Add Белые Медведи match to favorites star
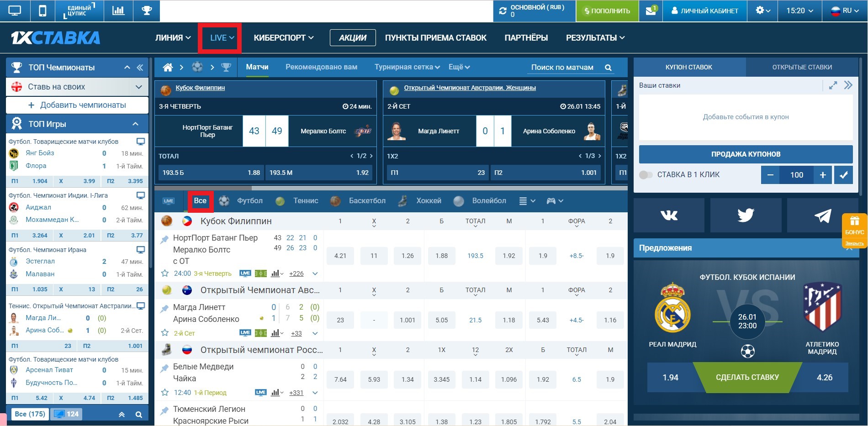868x426 pixels. coord(165,393)
